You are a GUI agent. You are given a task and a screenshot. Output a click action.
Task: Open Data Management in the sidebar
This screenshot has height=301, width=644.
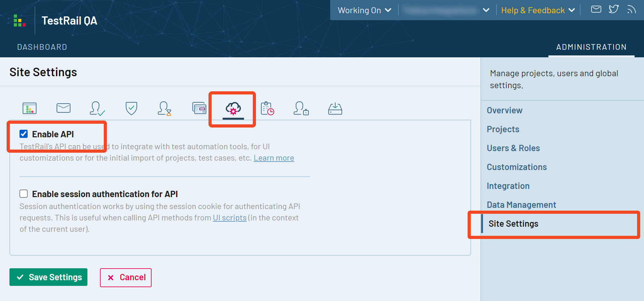click(x=521, y=205)
